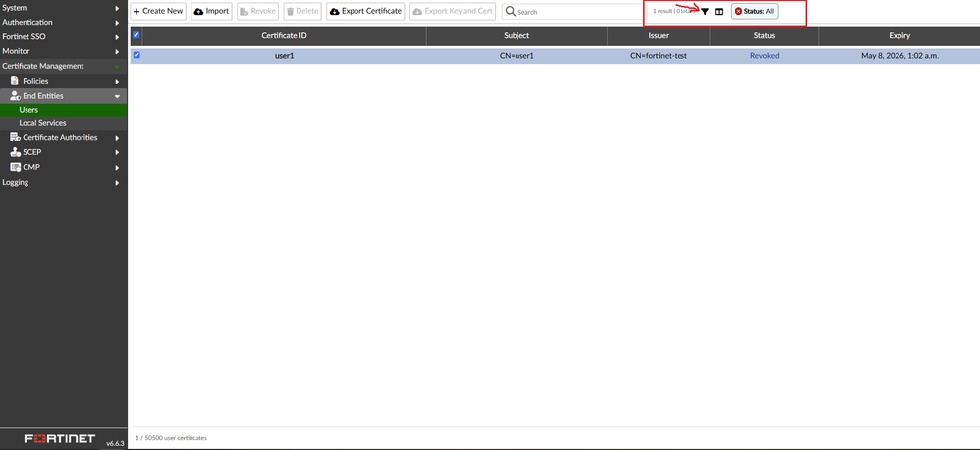Click the Create New button
The width and height of the screenshot is (980, 450).
pyautogui.click(x=158, y=11)
